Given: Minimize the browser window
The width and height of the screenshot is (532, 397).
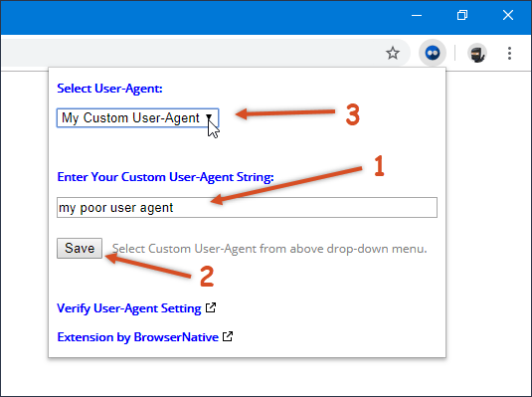Looking at the screenshot, I should point(417,15).
